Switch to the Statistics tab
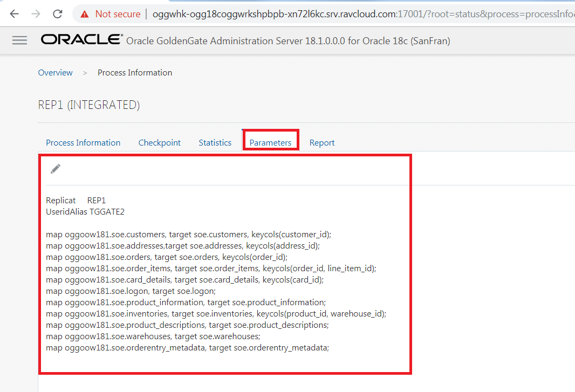Screen dimensions: 575x392 [215, 143]
